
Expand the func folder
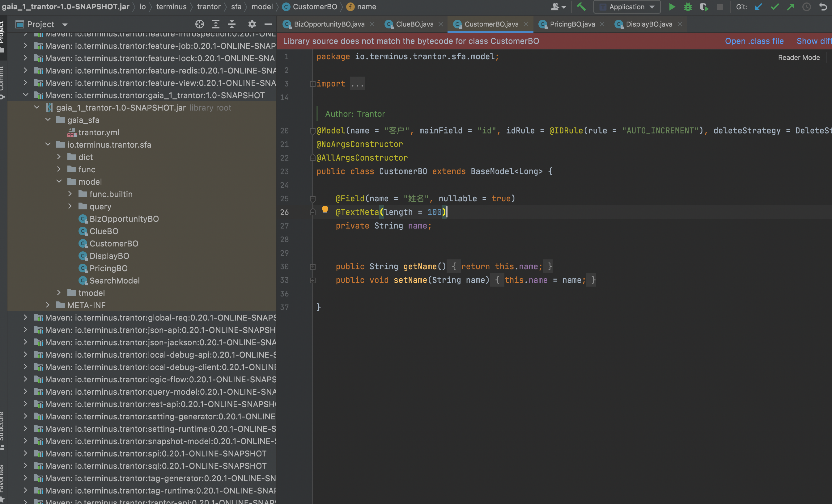pos(59,169)
